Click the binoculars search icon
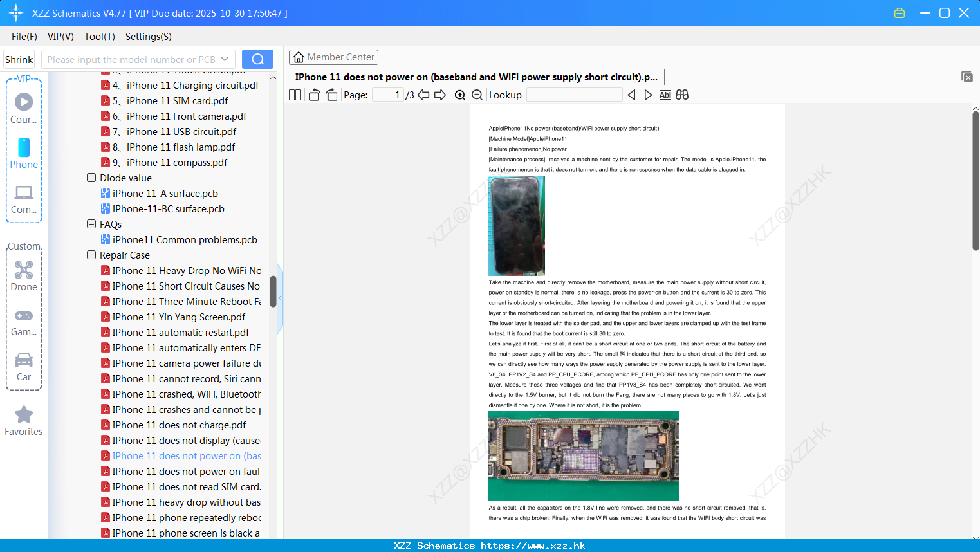The width and height of the screenshot is (980, 552). [682, 95]
